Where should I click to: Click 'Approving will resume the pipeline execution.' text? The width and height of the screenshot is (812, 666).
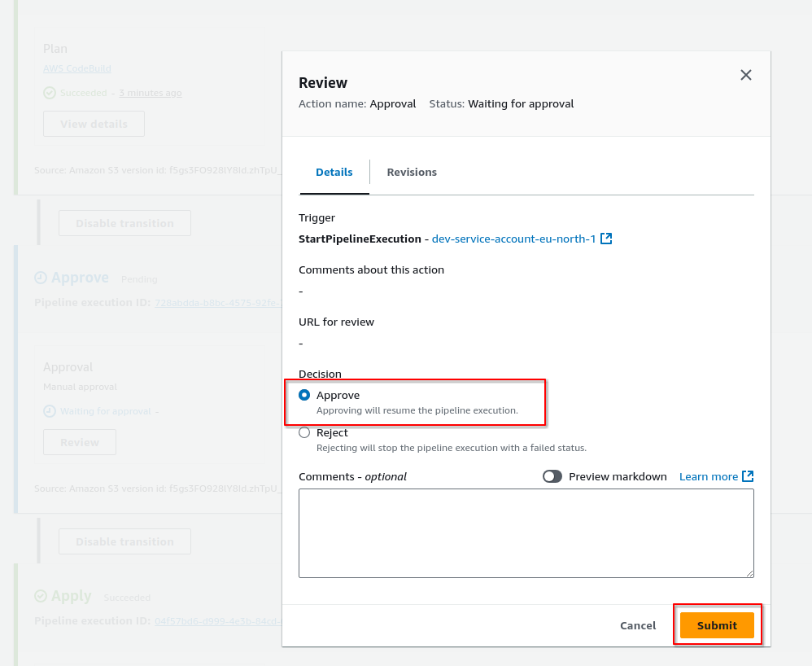pyautogui.click(x=417, y=410)
